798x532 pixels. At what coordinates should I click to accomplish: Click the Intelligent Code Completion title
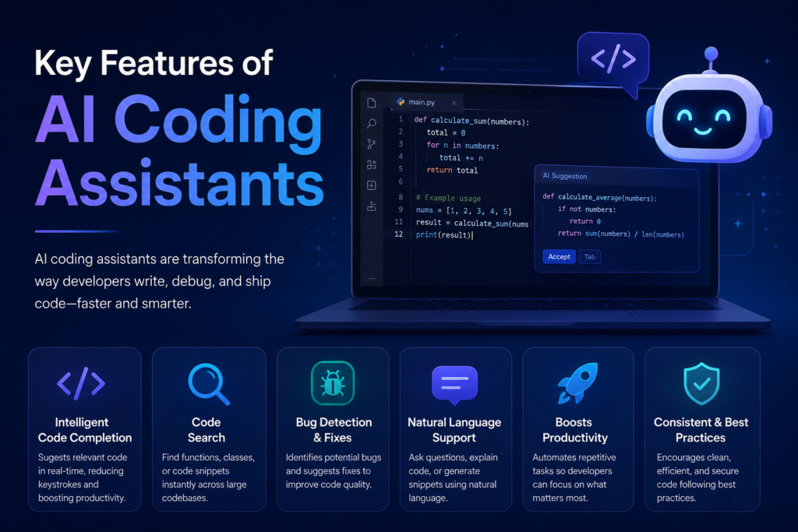[84, 430]
